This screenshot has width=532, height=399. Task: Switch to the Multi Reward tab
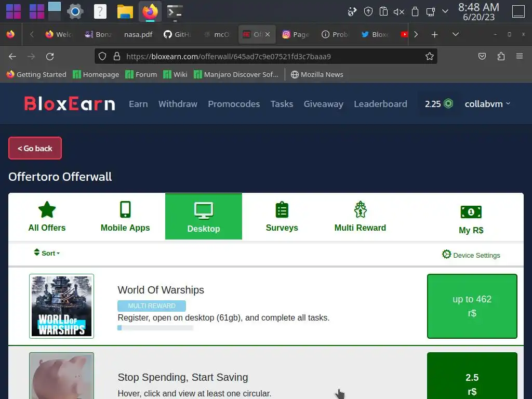click(x=360, y=217)
